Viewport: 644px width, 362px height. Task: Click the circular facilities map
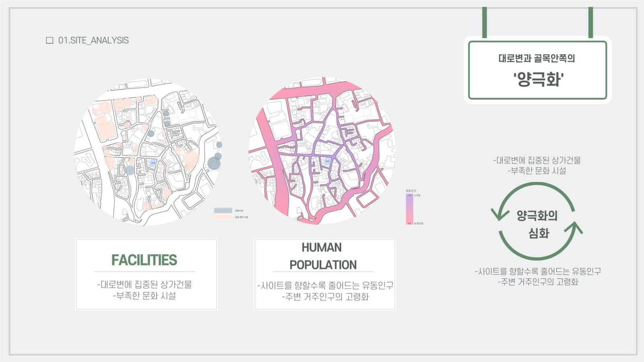click(148, 152)
